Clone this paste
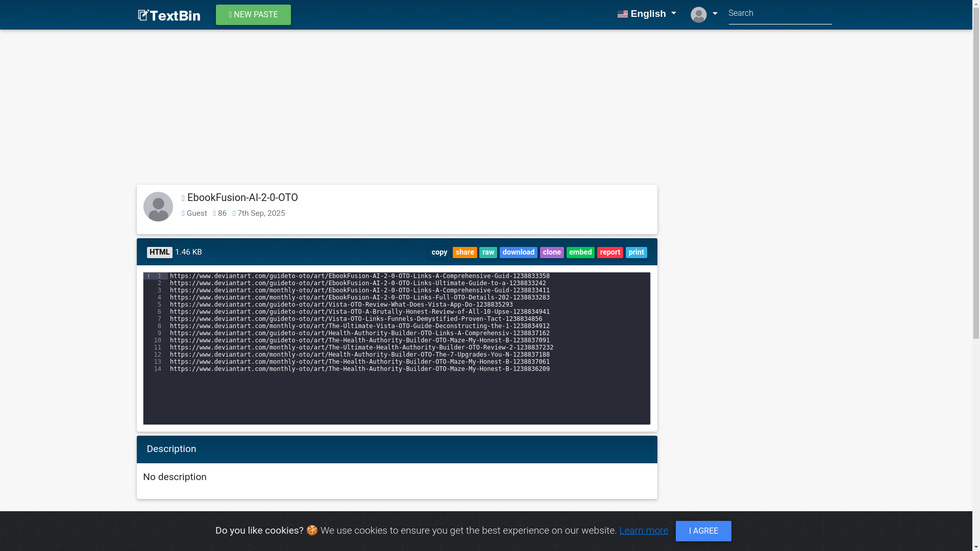This screenshot has height=551, width=980. pyautogui.click(x=552, y=253)
